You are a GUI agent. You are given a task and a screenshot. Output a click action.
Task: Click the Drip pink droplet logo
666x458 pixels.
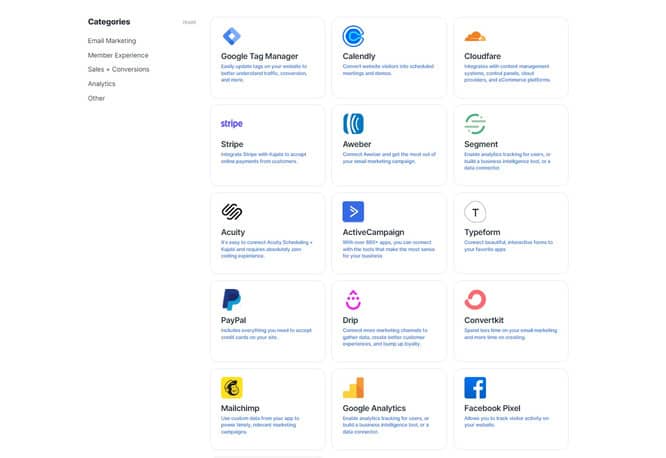click(x=353, y=300)
